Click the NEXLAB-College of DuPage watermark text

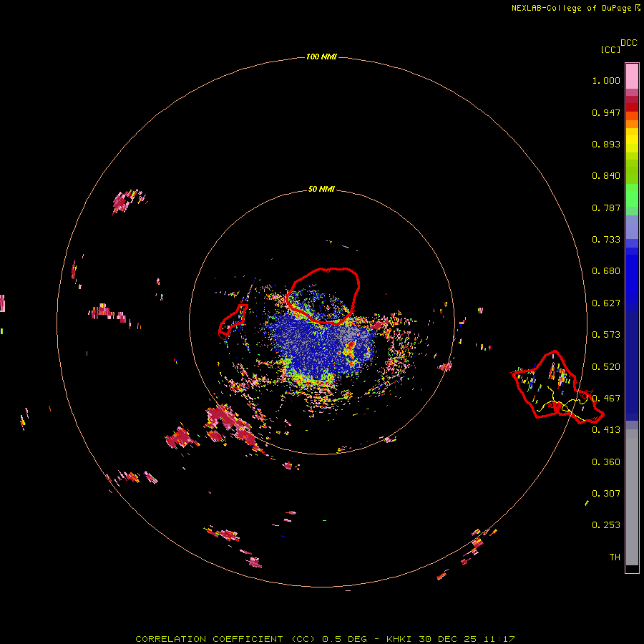tap(575, 8)
